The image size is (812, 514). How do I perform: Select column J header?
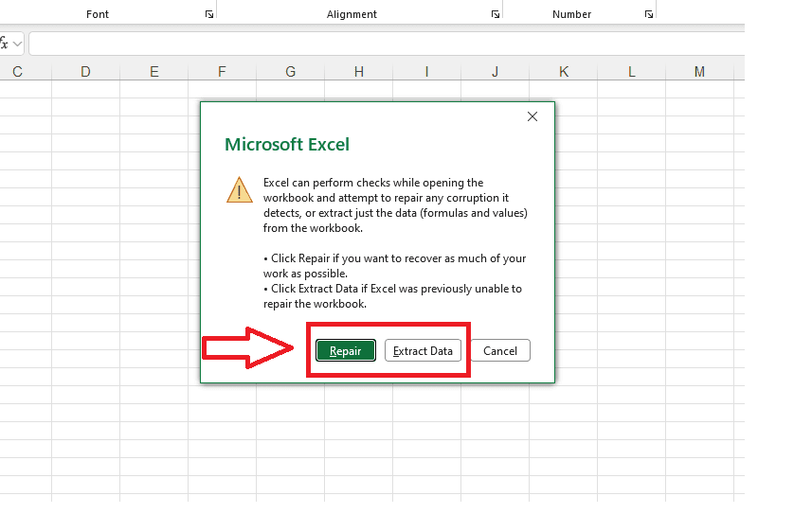495,71
